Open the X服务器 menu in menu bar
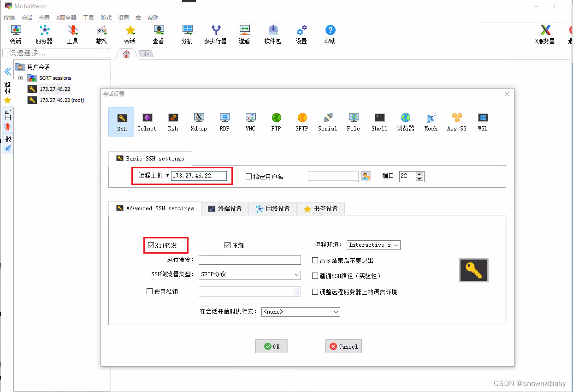This screenshot has width=573, height=392. pos(66,18)
